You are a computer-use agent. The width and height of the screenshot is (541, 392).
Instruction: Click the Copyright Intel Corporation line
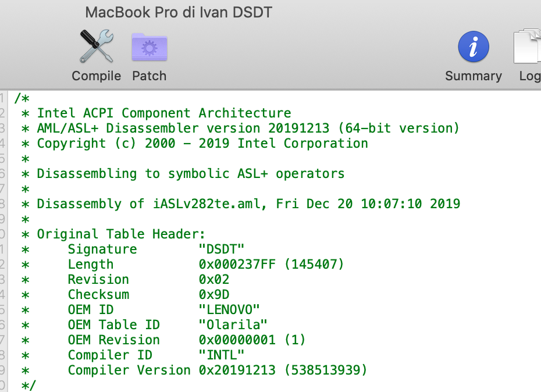tap(202, 144)
